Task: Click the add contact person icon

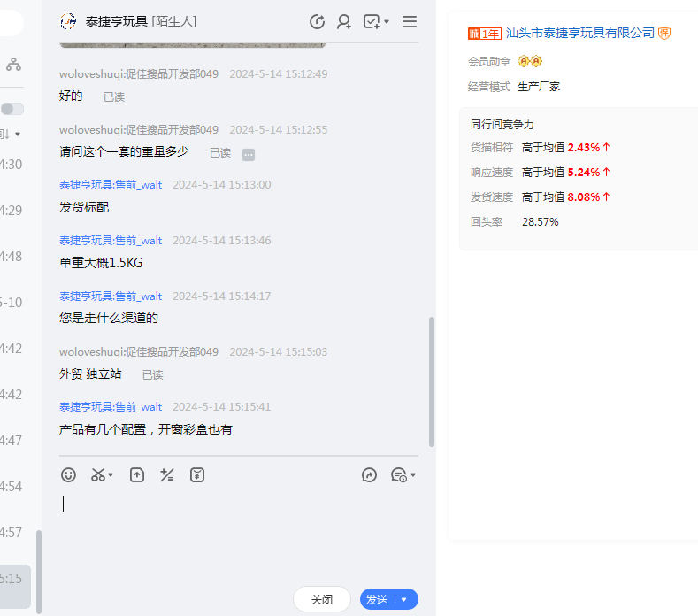Action: point(344,21)
